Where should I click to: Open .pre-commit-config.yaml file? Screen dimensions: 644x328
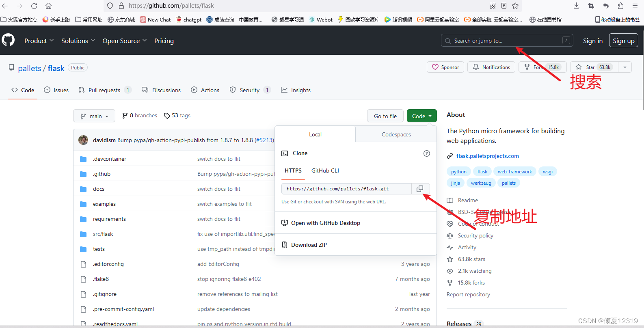tap(123, 309)
